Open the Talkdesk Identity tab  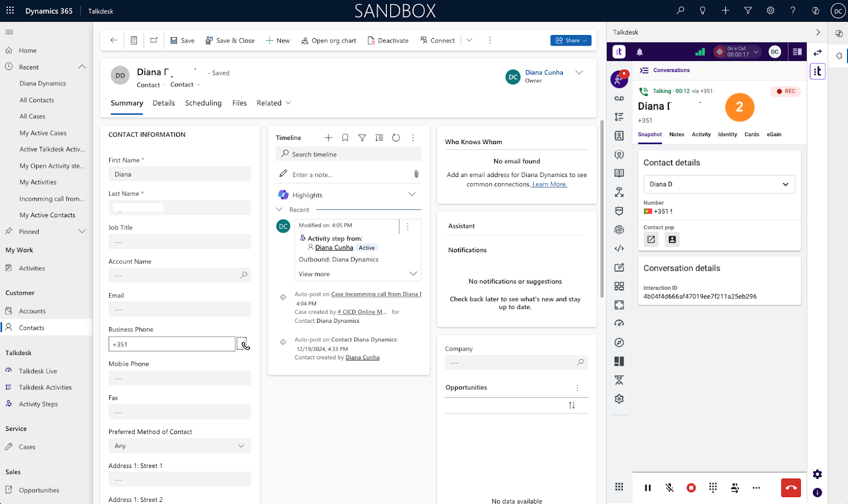click(x=728, y=135)
